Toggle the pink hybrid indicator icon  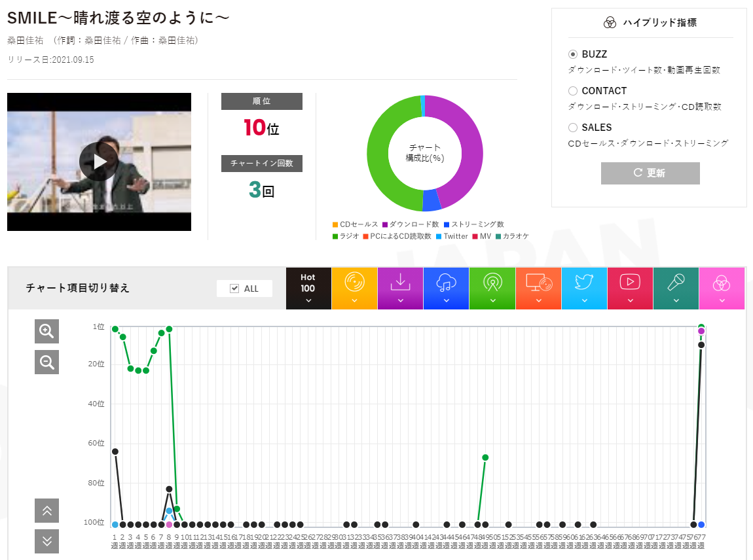[722, 283]
